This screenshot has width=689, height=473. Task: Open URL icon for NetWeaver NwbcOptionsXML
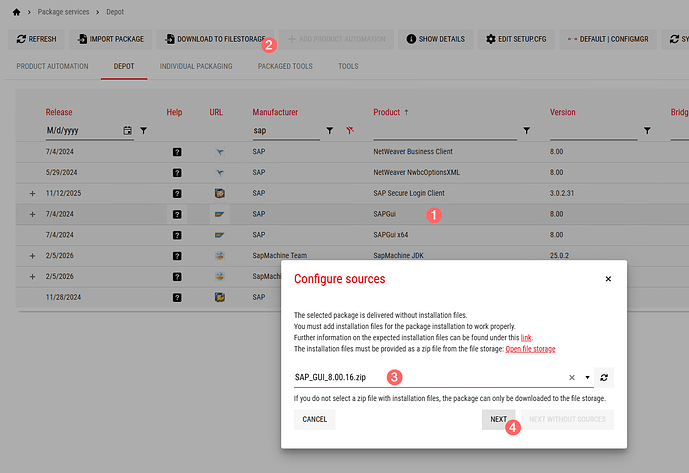tap(220, 173)
